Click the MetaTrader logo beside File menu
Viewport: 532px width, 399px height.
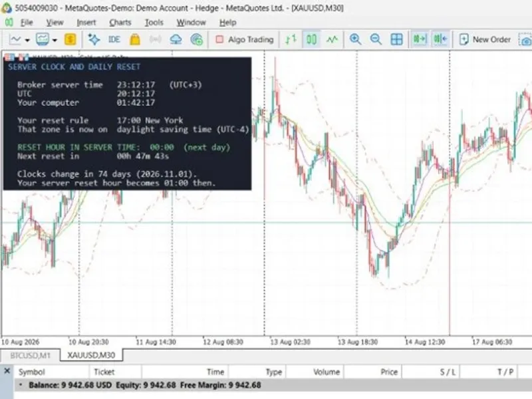9,23
